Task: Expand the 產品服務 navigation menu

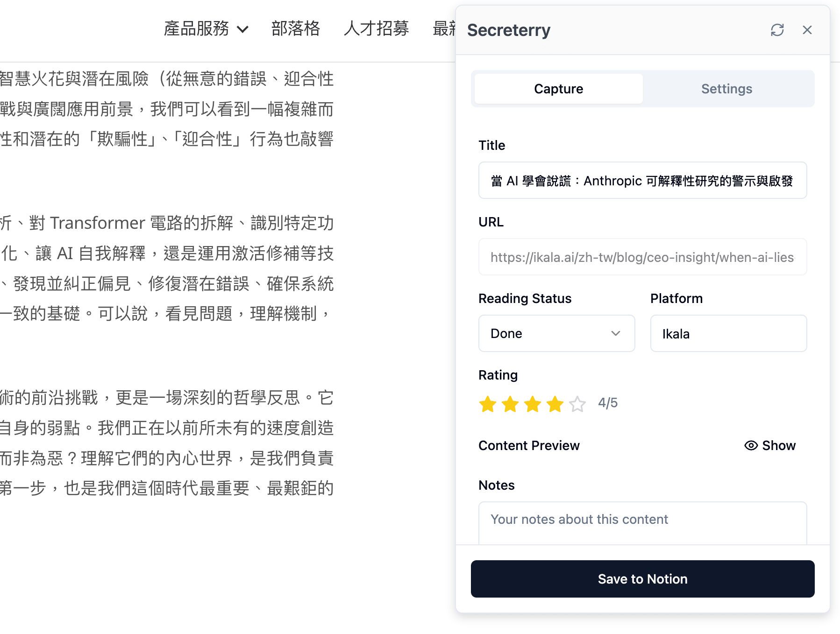Action: pos(206,28)
